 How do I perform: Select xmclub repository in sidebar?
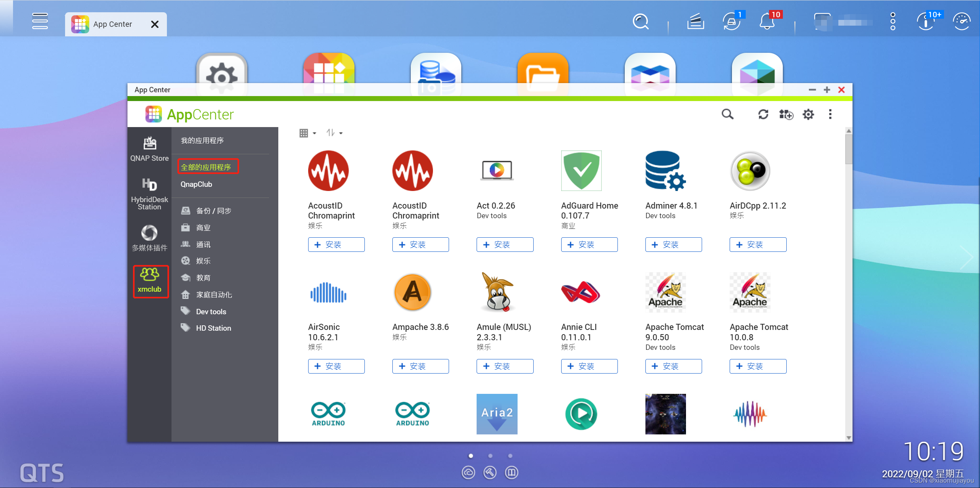pos(150,281)
